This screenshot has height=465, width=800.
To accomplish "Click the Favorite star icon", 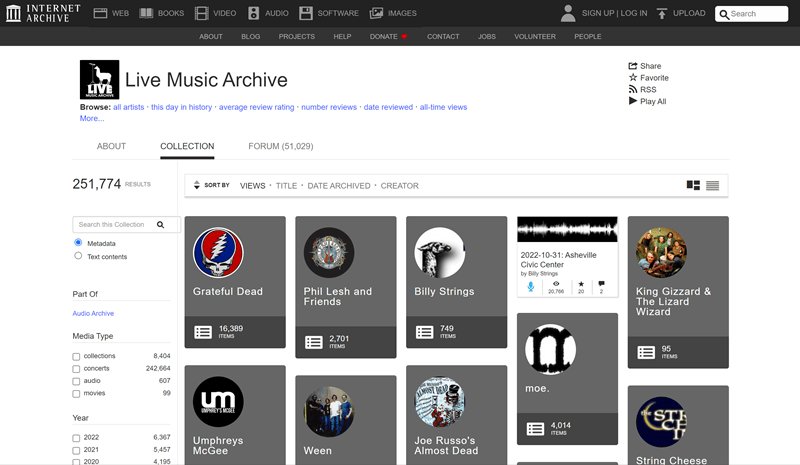I will (x=633, y=78).
